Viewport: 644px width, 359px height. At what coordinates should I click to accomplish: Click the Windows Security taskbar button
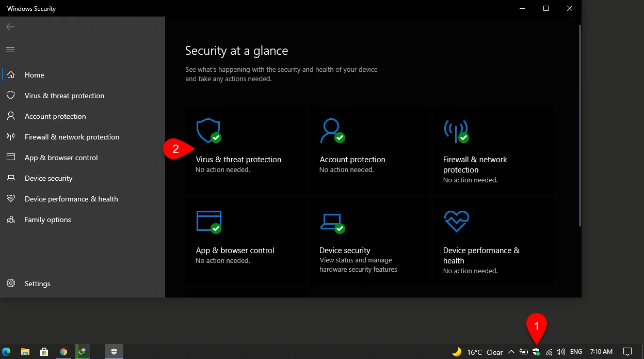114,352
